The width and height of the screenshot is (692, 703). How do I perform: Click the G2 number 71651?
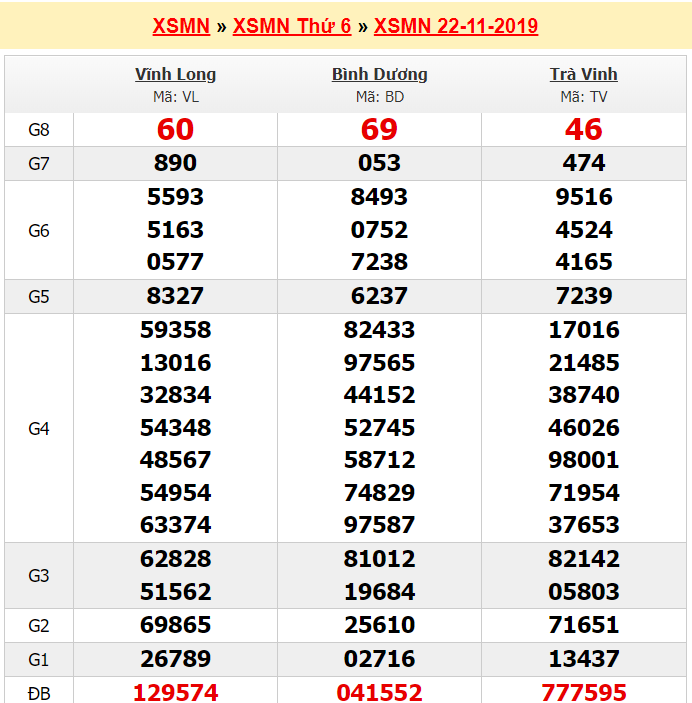pos(583,625)
